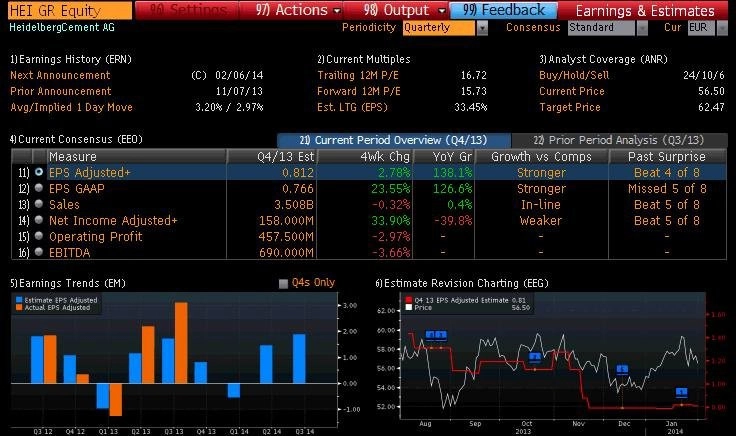Click the Beat 4 of 8 cell

(667, 173)
